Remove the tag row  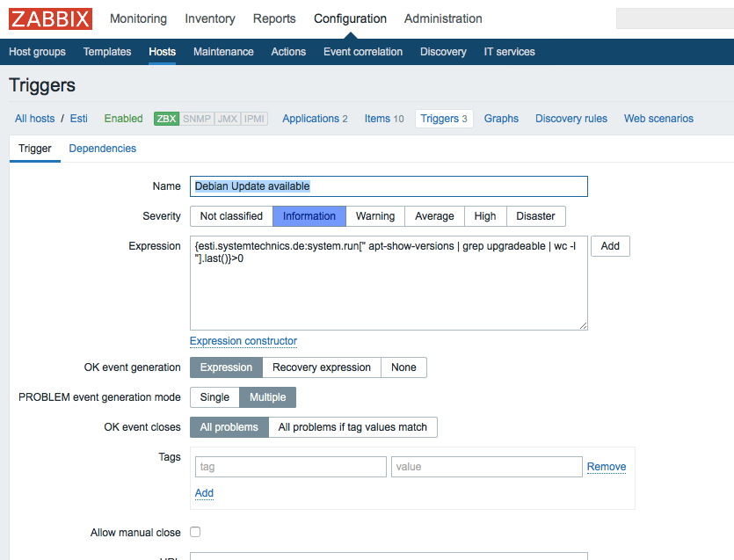pos(607,467)
